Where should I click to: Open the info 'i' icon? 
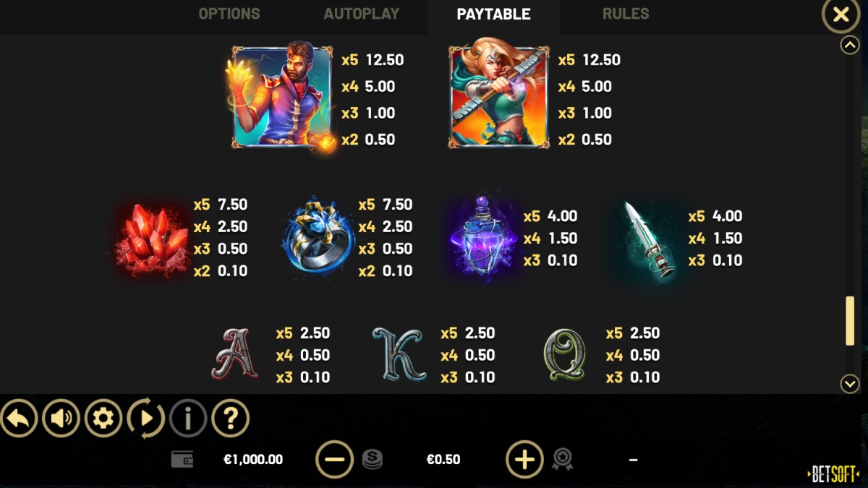click(x=188, y=419)
